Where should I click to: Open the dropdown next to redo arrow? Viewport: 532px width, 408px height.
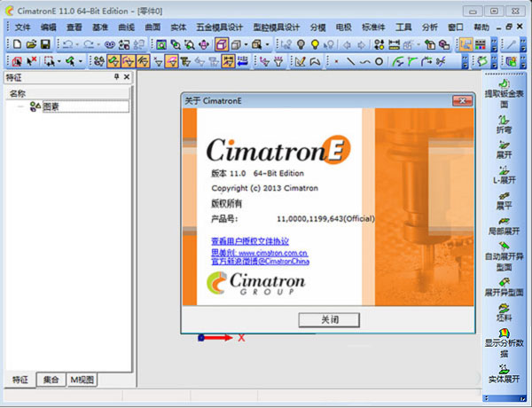[98, 44]
